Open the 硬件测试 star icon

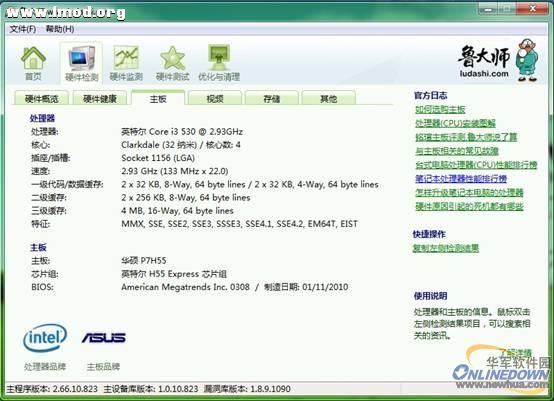172,64
